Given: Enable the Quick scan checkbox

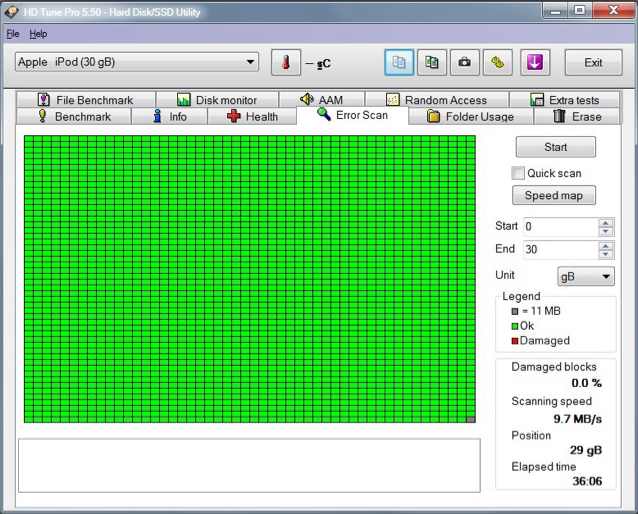Looking at the screenshot, I should coord(518,173).
